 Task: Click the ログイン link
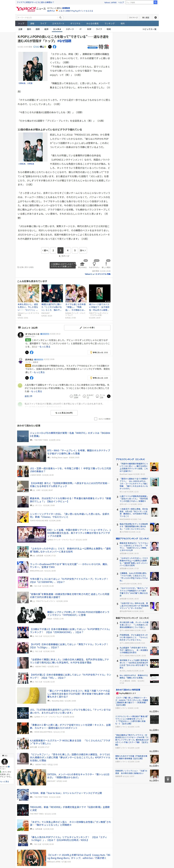click(x=51, y=11)
